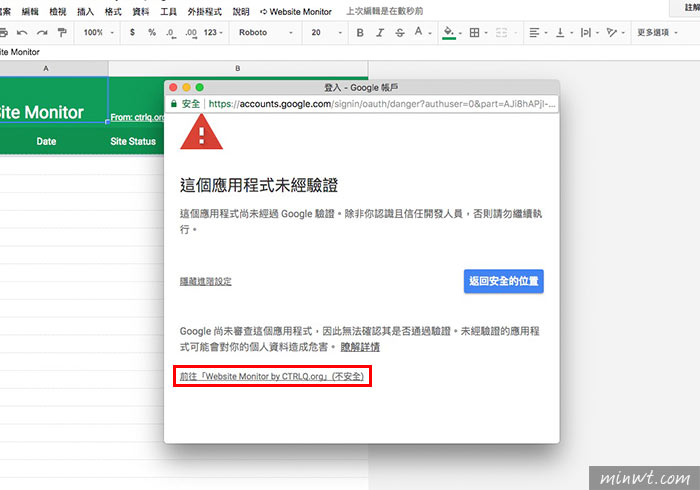
Task: Open the 123 number formats dropdown
Action: [213, 33]
